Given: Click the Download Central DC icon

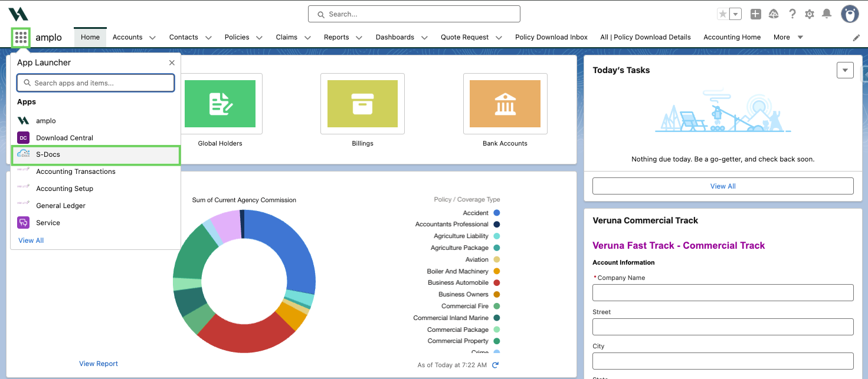Looking at the screenshot, I should pyautogui.click(x=23, y=137).
